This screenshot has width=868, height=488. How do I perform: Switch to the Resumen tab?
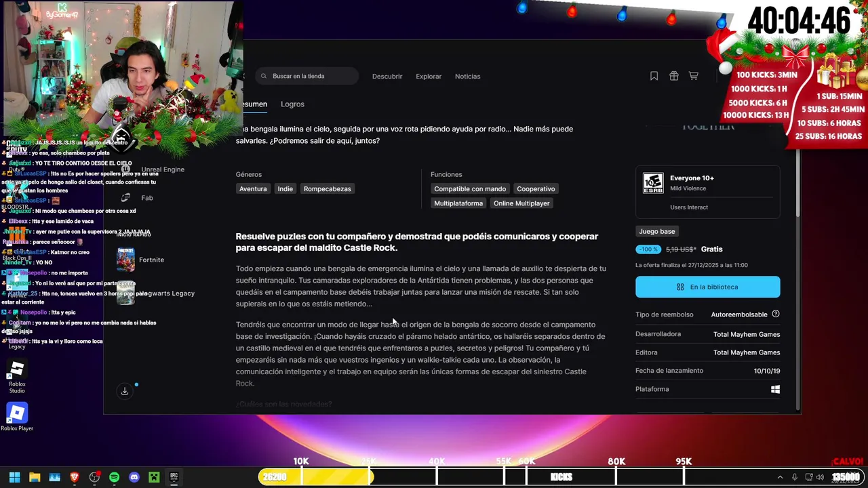255,104
